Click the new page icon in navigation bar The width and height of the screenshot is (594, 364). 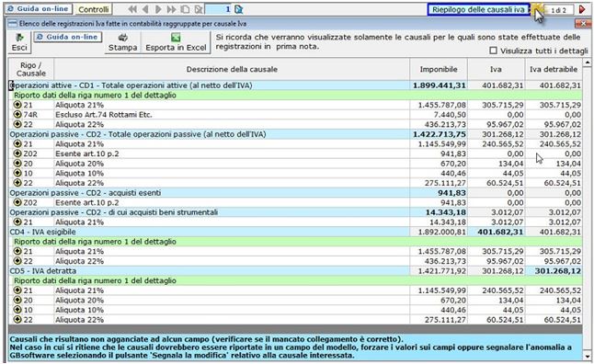(185, 9)
